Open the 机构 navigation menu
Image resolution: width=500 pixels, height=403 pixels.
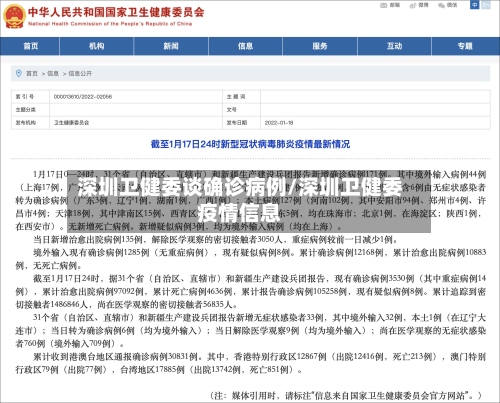[x=97, y=46]
